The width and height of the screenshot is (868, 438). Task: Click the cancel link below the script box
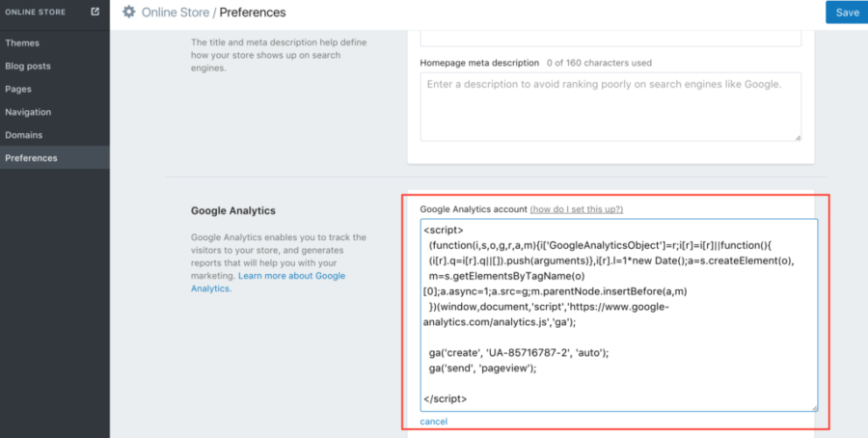[x=434, y=422]
